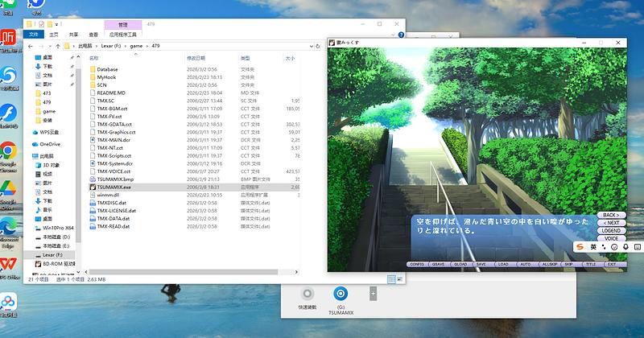This screenshot has height=338, width=644.
Task: Open the 查看 (View) ribbon tab
Action: pyautogui.click(x=93, y=35)
